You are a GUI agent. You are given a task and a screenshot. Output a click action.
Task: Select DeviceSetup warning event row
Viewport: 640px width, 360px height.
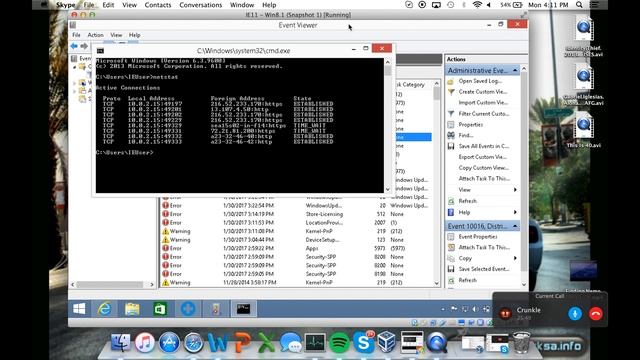pyautogui.click(x=296, y=240)
